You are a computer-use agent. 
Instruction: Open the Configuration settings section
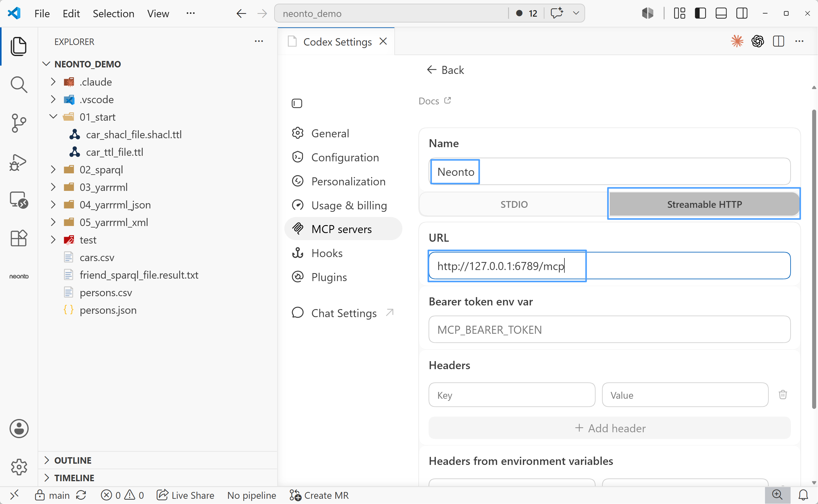tap(343, 157)
